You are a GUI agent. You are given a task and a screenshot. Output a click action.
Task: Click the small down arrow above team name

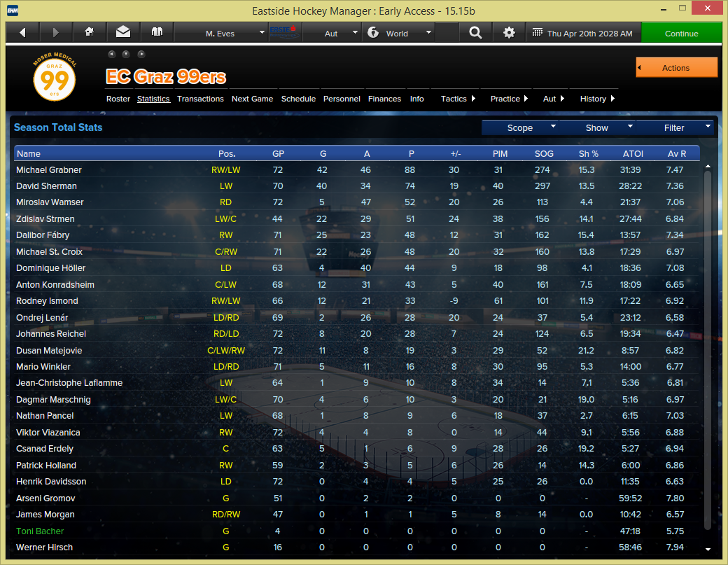pos(126,55)
